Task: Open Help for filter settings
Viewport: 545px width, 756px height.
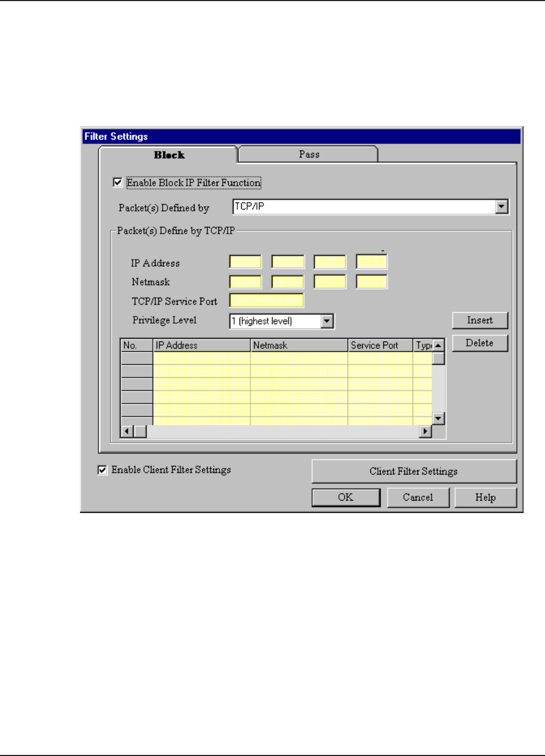Action: pos(485,497)
